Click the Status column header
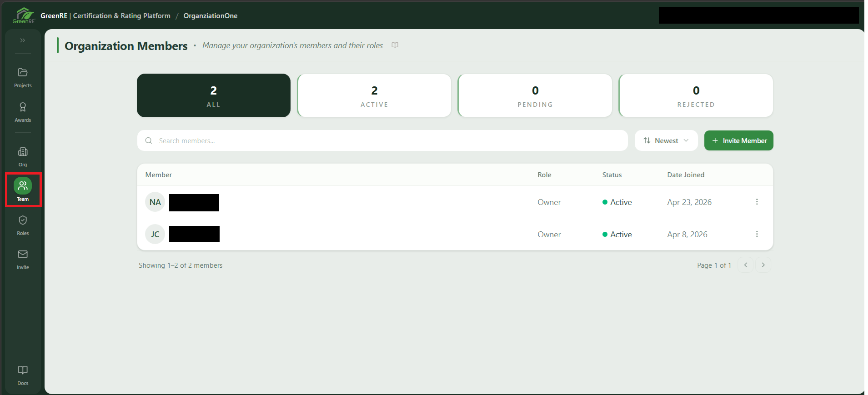The image size is (868, 395). [612, 175]
